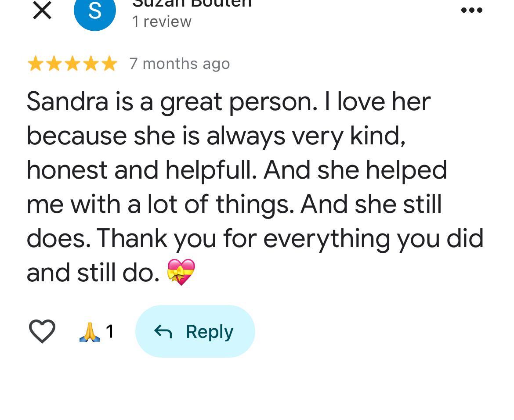Viewport: 514px width, 420px height.
Task: Click the Reply button
Action: click(x=195, y=331)
